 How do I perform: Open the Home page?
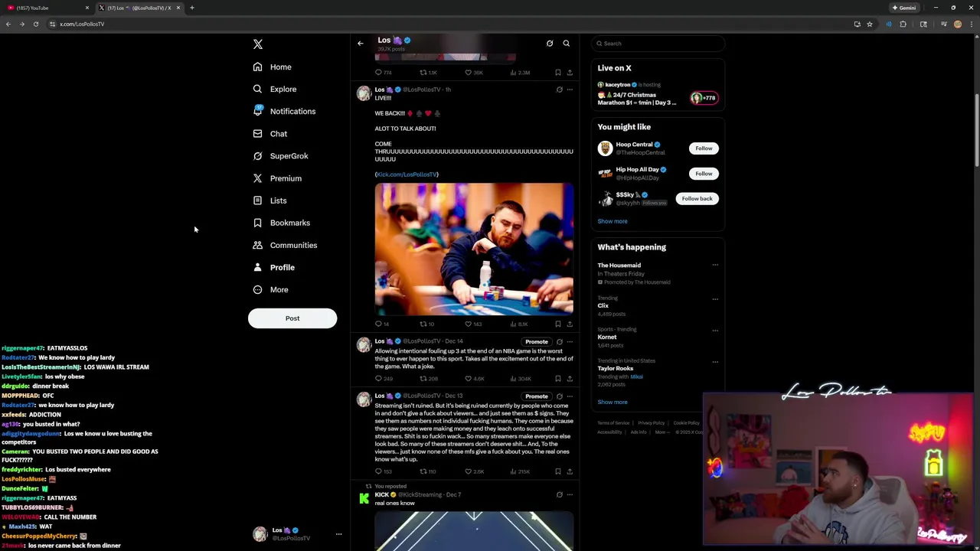[x=273, y=67]
